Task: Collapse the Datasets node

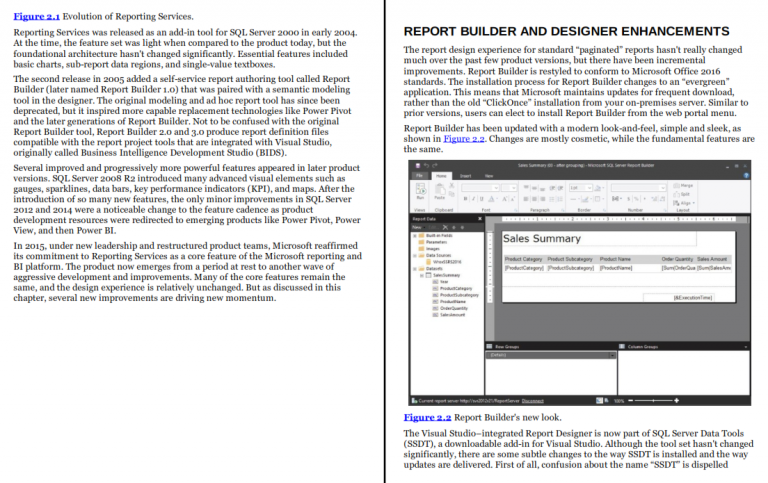Action: click(x=415, y=269)
